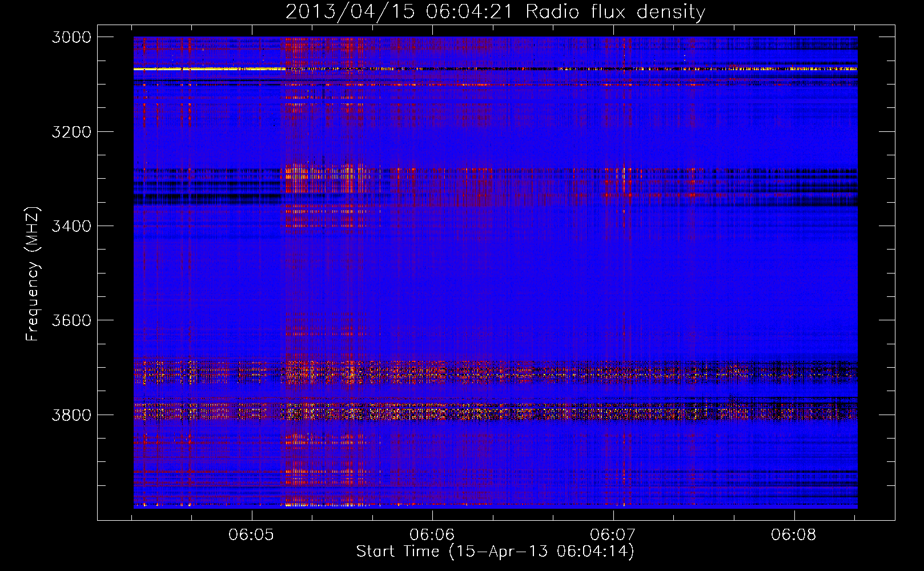
Task: Click the "Frequency (MHZ)" axis title
Action: (33, 274)
